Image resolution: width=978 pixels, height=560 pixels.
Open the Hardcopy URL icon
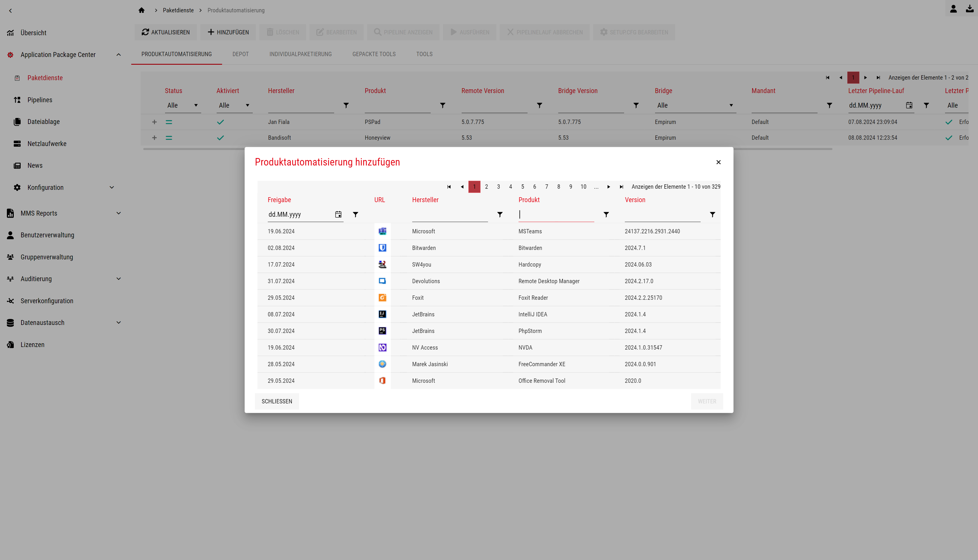coord(382,264)
